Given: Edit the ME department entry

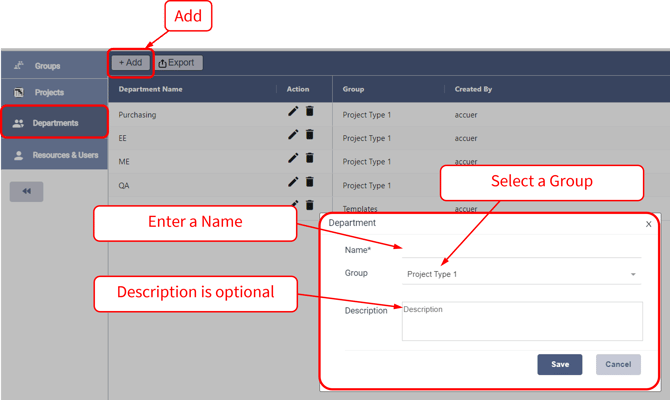Looking at the screenshot, I should click(293, 158).
